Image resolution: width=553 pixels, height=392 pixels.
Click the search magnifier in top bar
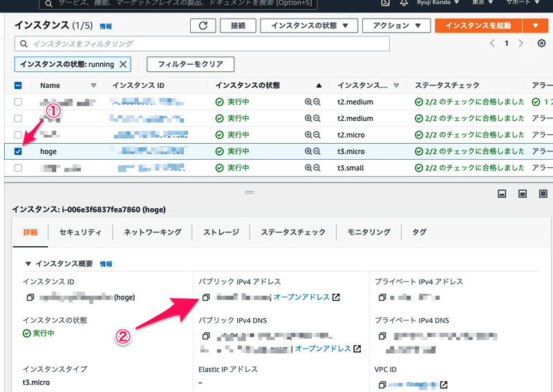(x=48, y=3)
